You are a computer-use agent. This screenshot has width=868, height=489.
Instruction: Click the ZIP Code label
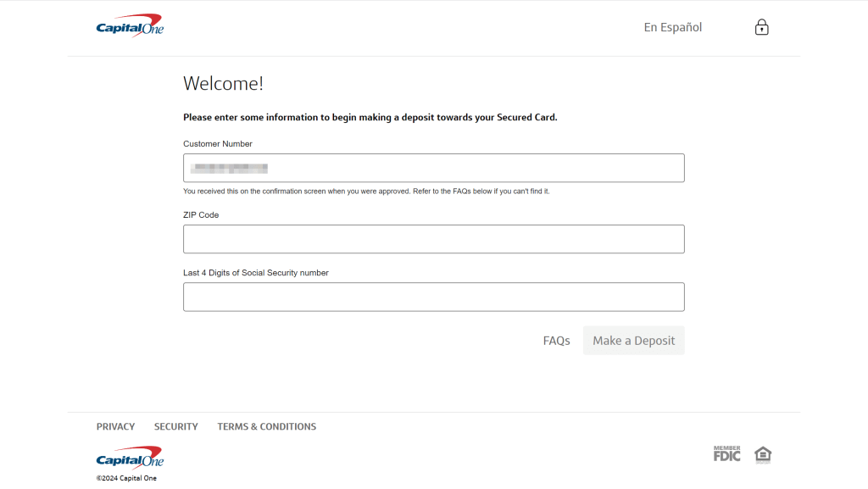201,215
